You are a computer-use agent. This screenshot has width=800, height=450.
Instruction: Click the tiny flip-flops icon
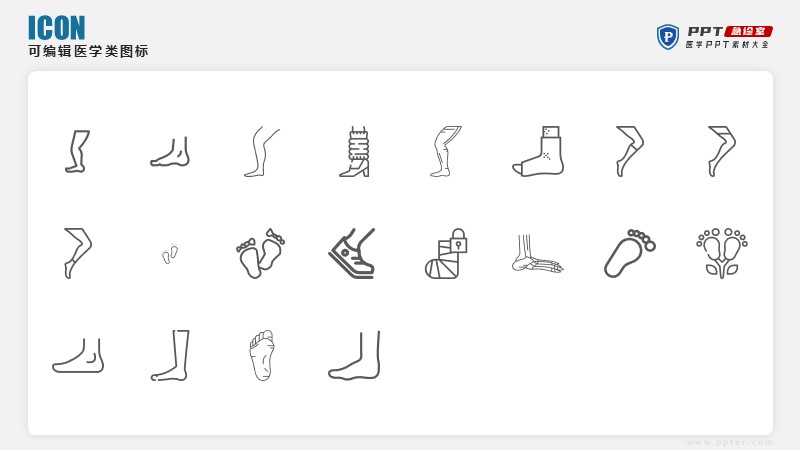(x=170, y=253)
